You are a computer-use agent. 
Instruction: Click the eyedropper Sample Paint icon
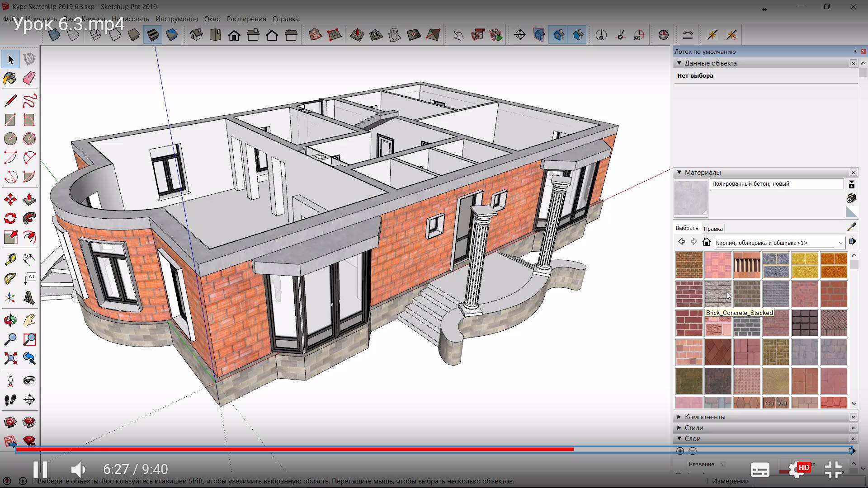point(851,227)
